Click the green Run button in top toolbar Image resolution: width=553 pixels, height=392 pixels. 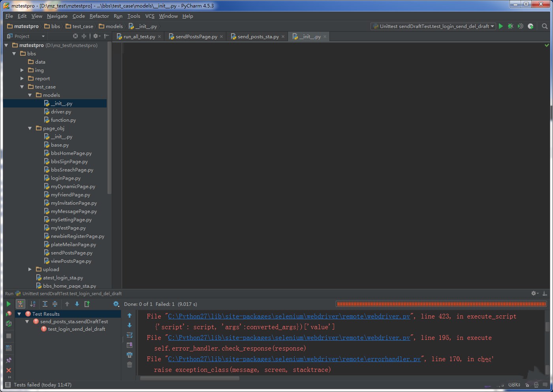[x=501, y=26]
